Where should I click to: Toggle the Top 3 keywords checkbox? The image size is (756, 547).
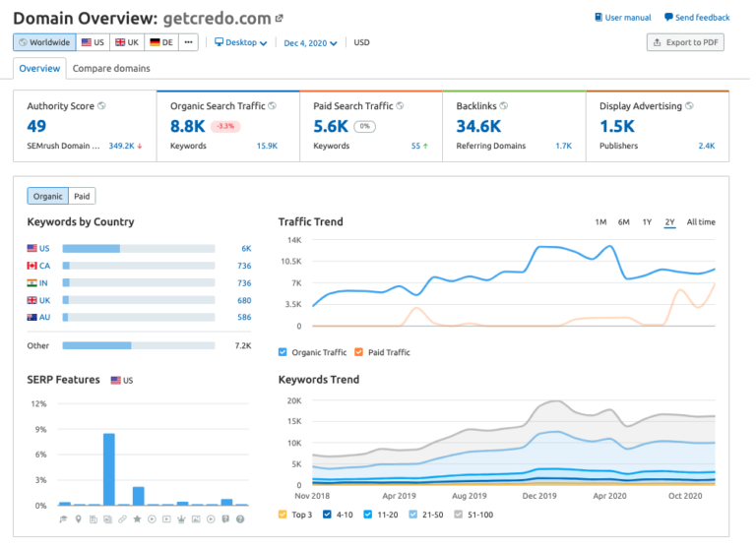click(283, 515)
